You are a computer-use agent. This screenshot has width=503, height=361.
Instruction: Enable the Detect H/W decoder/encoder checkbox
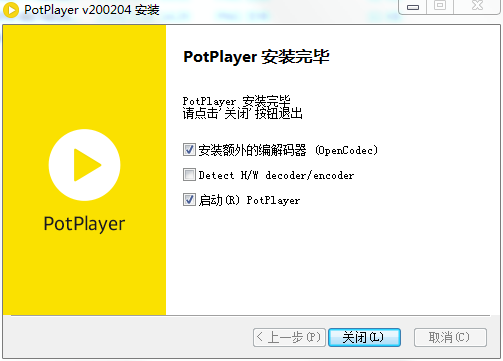click(189, 174)
